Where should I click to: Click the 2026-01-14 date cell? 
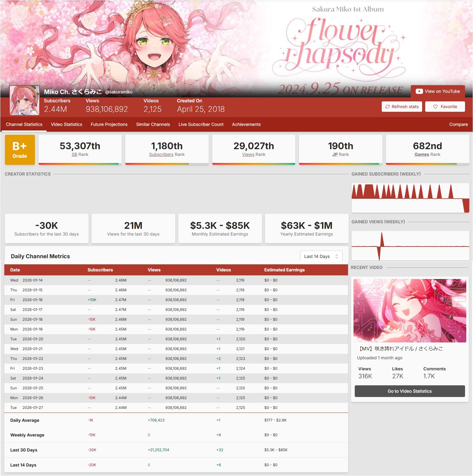coord(32,280)
